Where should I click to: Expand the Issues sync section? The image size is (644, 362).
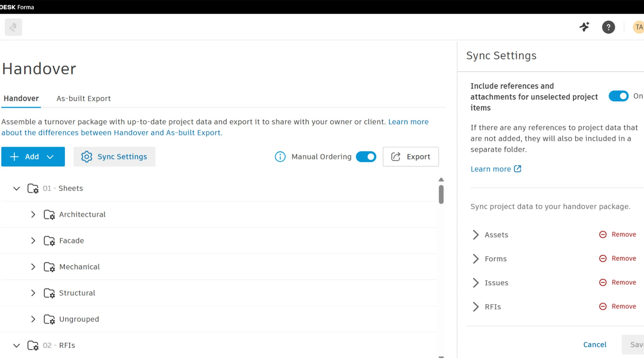[476, 283]
